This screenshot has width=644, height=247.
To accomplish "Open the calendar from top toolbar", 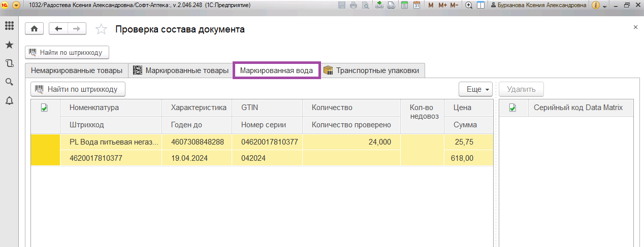I will pyautogui.click(x=416, y=5).
